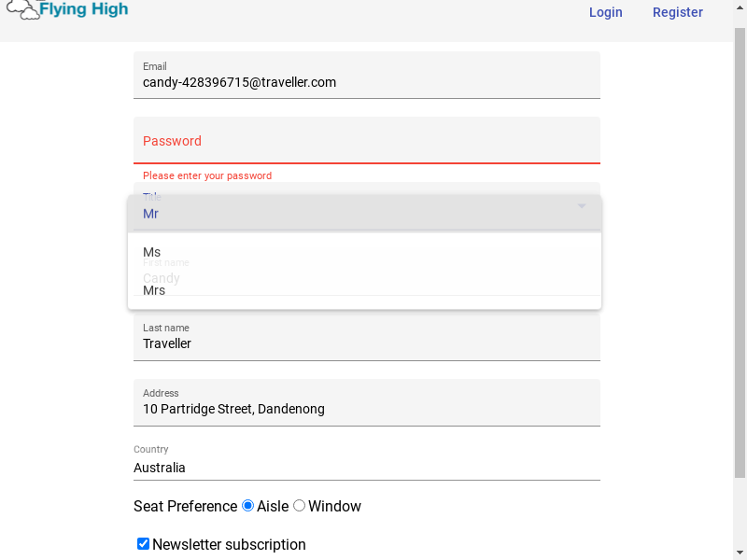
Task: Focus the Address input field
Action: pyautogui.click(x=367, y=402)
